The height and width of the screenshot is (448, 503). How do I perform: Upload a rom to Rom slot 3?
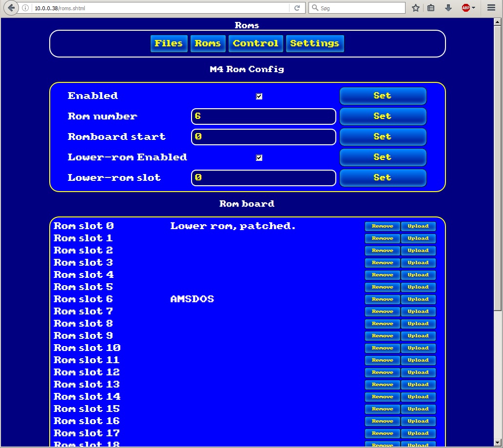tap(418, 262)
